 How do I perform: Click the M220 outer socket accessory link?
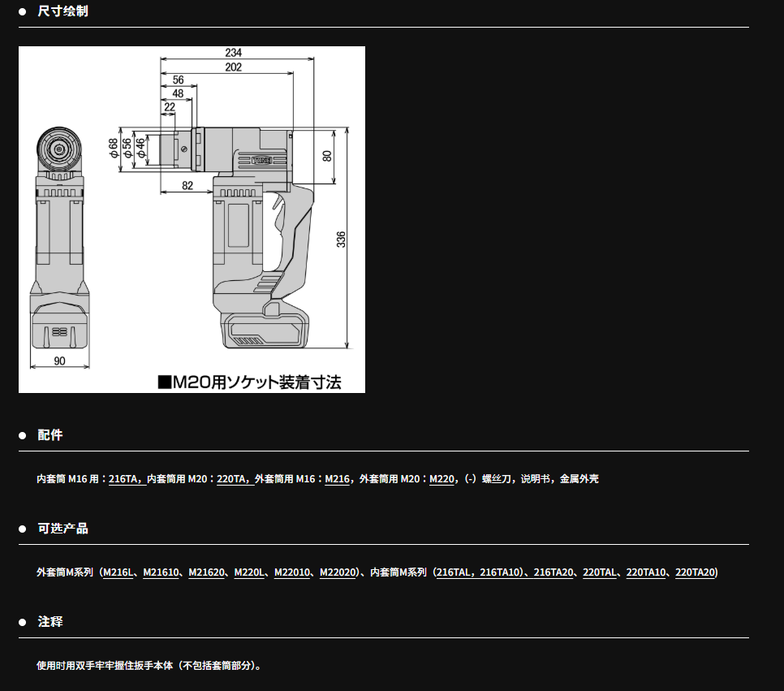point(442,479)
